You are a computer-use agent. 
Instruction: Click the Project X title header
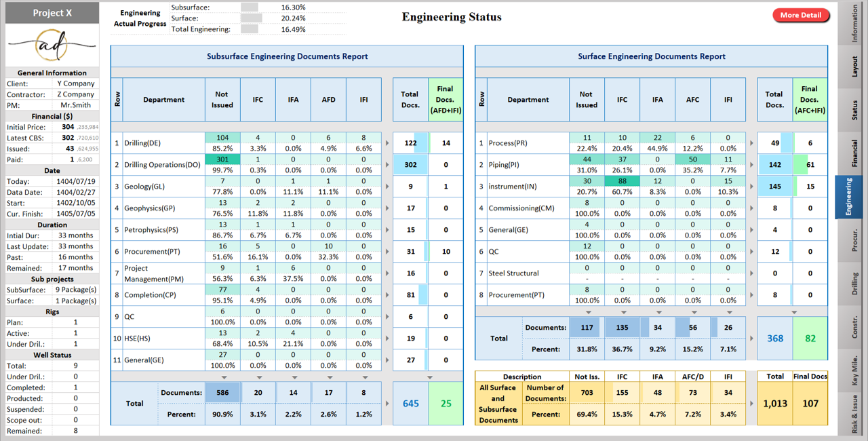[52, 13]
